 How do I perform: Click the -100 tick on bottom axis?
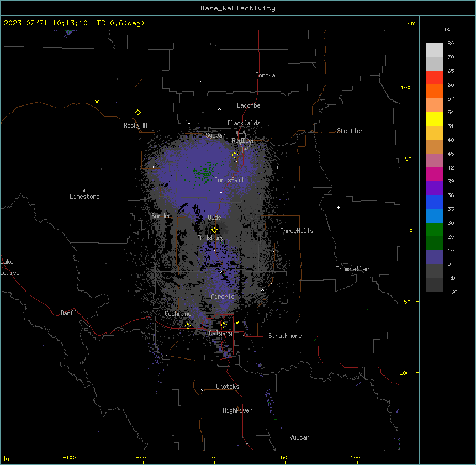69,458
